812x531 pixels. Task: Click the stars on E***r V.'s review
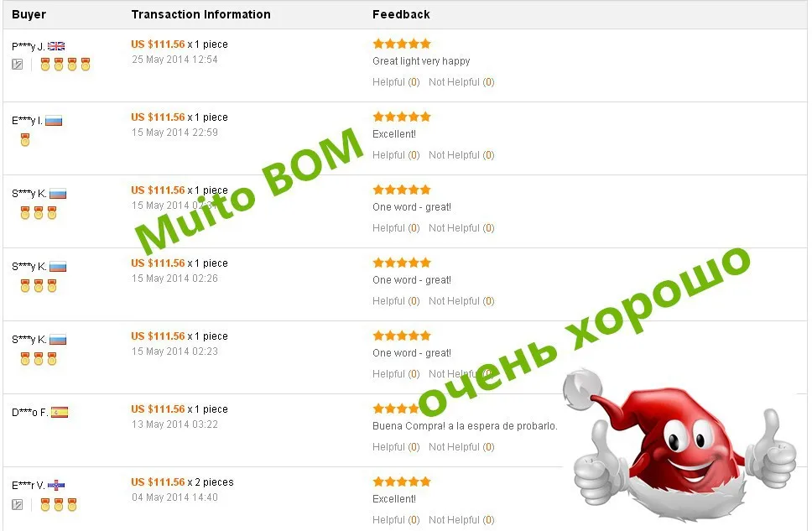(402, 482)
